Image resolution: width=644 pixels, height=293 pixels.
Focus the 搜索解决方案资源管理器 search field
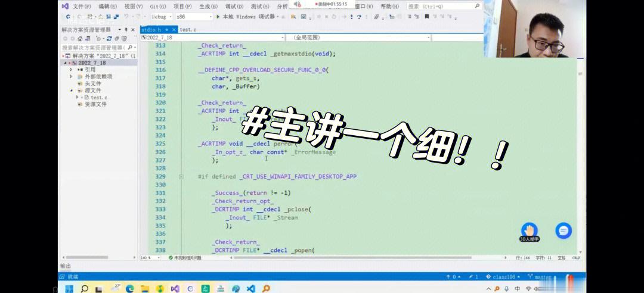pyautogui.click(x=98, y=47)
